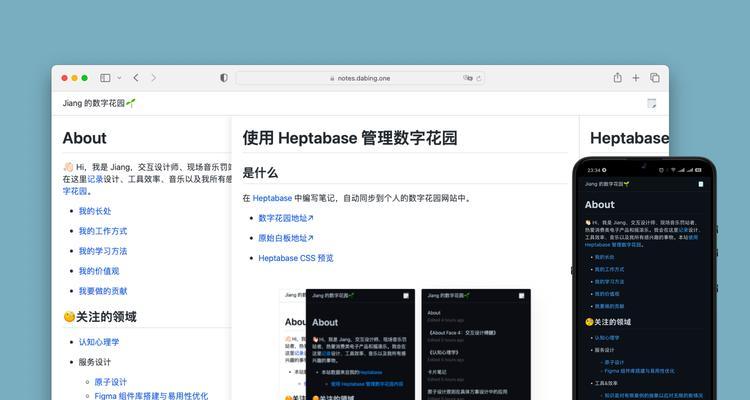Tap the Figma 组件库 link on the phone

[x=640, y=371]
